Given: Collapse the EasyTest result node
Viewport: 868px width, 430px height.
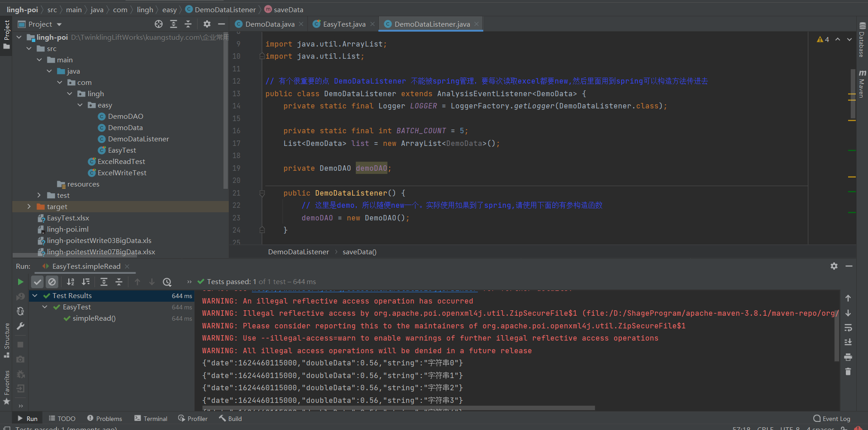Looking at the screenshot, I should (45, 307).
